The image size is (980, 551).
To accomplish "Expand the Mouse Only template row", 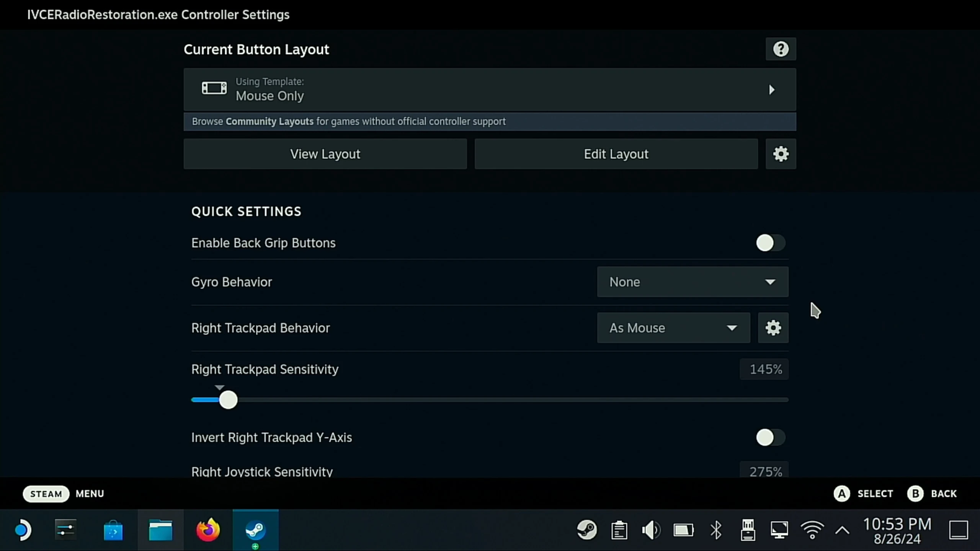I will click(x=490, y=90).
